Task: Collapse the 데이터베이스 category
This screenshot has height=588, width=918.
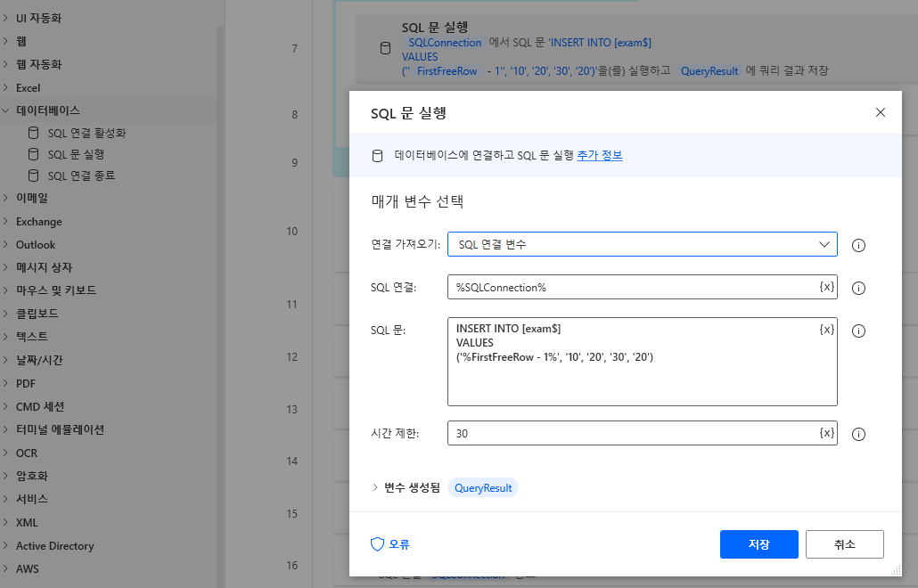Action: 6,110
